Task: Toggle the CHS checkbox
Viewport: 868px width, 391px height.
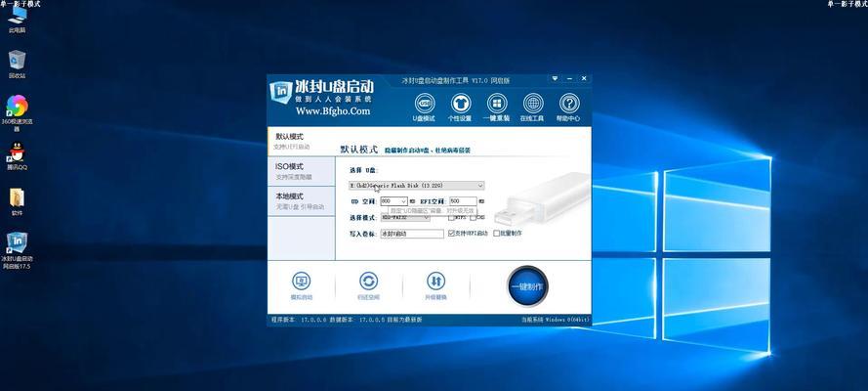Action: tap(474, 218)
